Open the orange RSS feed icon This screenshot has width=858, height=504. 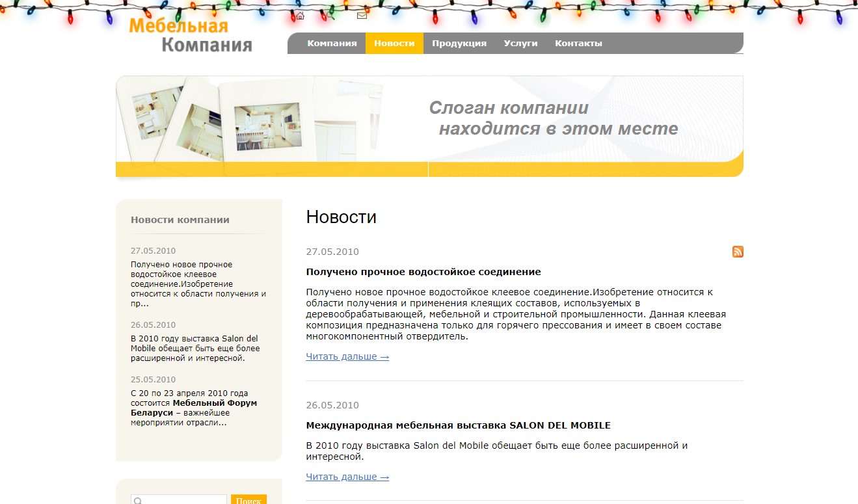738,252
